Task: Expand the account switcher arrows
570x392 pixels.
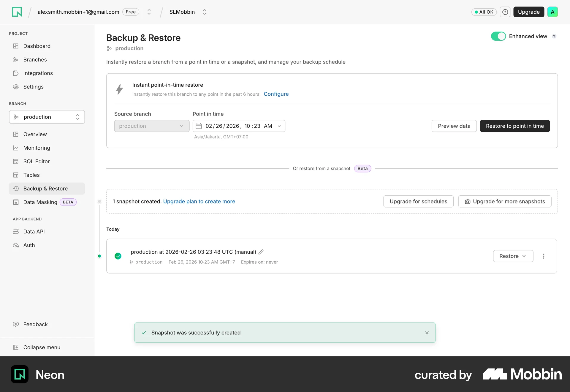Action: pos(149,12)
